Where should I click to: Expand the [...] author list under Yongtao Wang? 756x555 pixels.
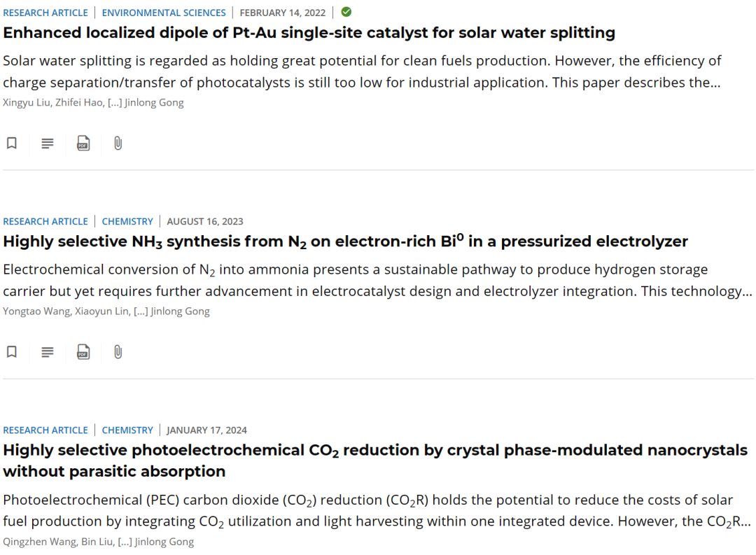point(141,311)
